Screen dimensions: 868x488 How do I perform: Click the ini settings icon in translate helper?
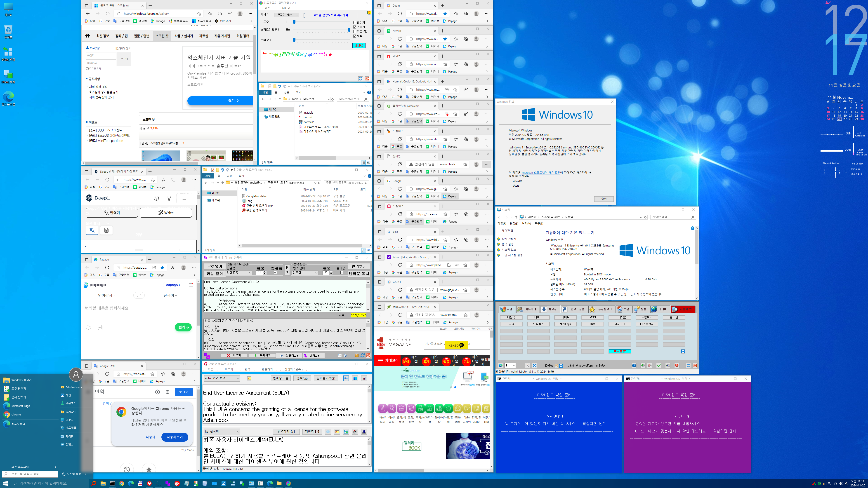[364, 379]
